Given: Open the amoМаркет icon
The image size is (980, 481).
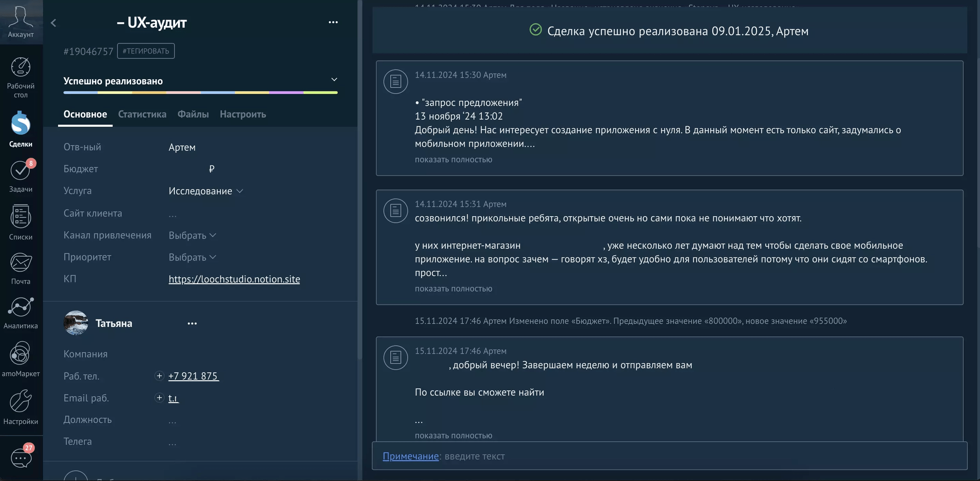Looking at the screenshot, I should [20, 353].
